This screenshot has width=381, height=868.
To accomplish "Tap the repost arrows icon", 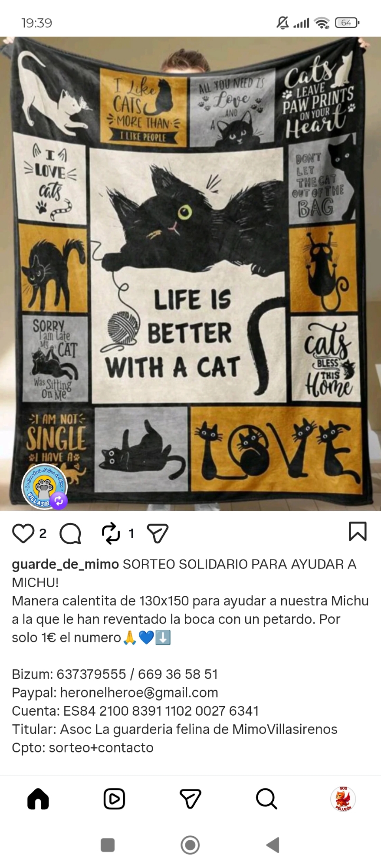I will pos(111,533).
